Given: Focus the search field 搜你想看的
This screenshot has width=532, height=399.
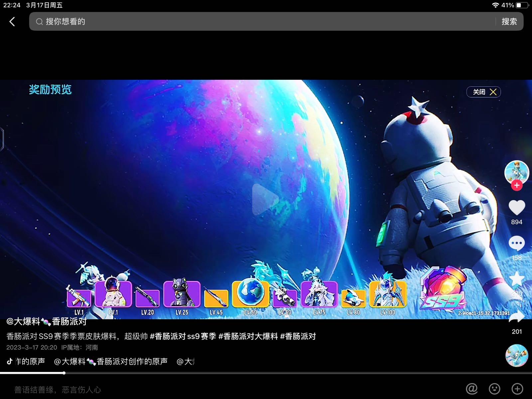Looking at the screenshot, I should [276, 21].
